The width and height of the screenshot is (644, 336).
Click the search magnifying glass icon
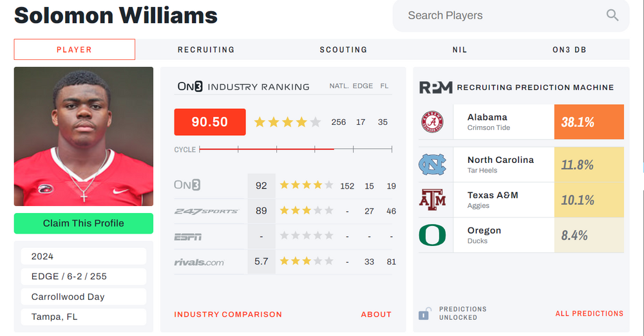tap(612, 15)
